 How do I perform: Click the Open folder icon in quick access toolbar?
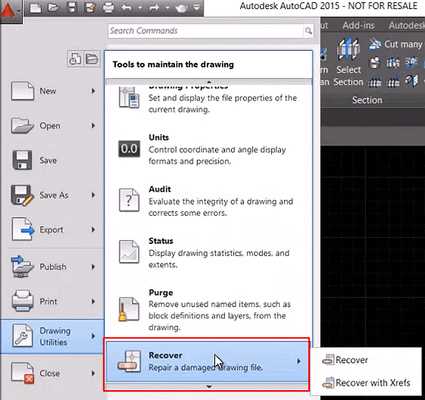53,7
